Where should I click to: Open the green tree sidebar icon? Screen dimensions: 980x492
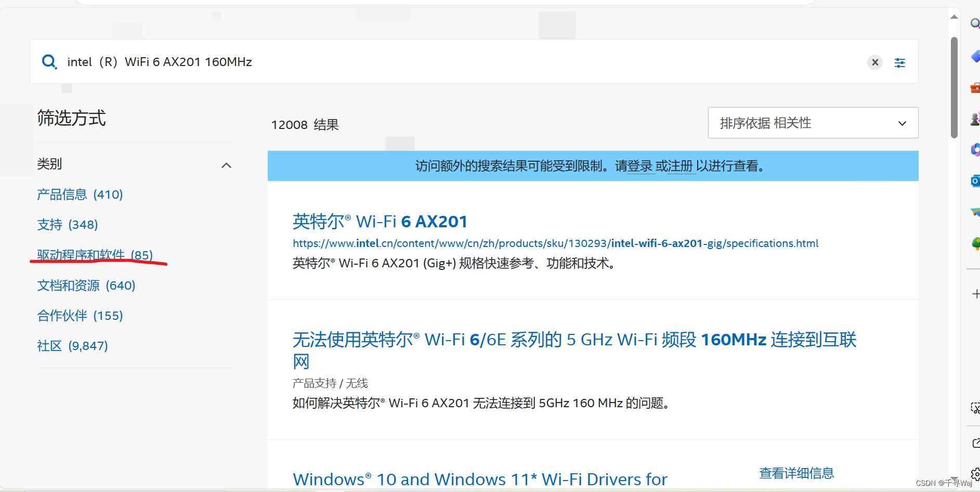(x=975, y=243)
